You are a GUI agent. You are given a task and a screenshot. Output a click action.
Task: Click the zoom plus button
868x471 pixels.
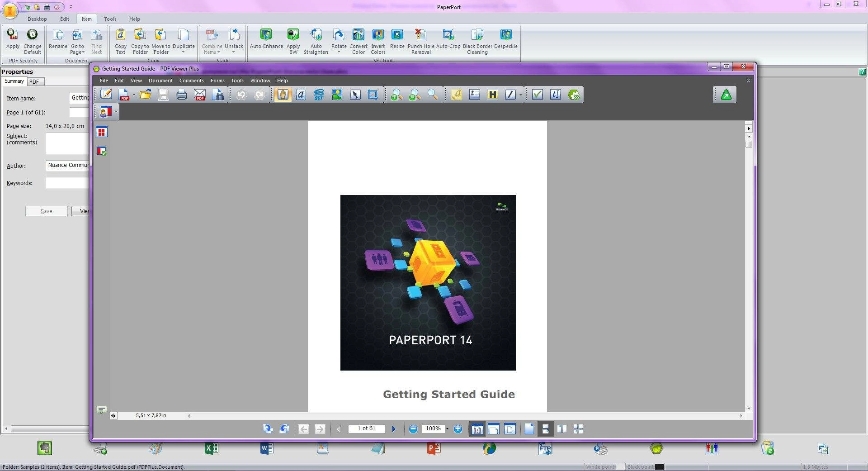[x=458, y=429]
